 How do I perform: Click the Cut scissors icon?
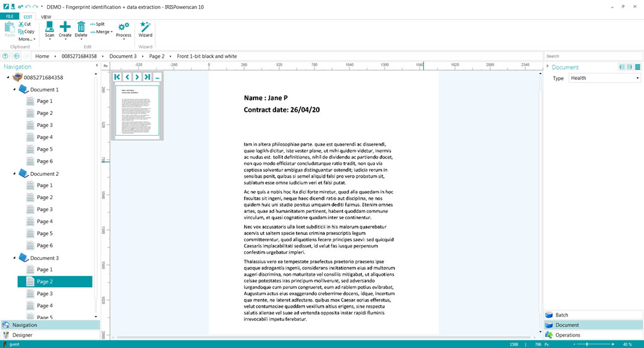(20, 24)
